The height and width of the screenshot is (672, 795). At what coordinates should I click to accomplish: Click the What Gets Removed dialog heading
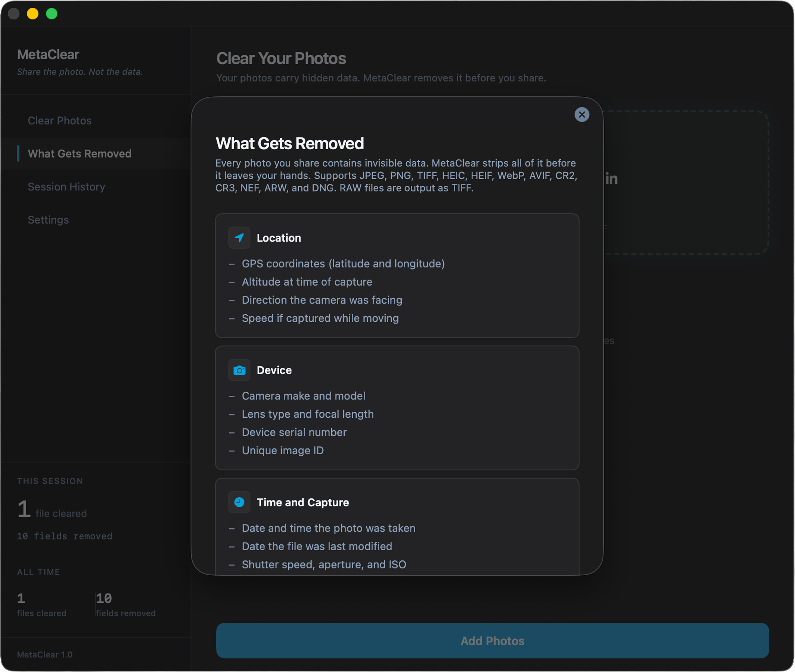[289, 144]
